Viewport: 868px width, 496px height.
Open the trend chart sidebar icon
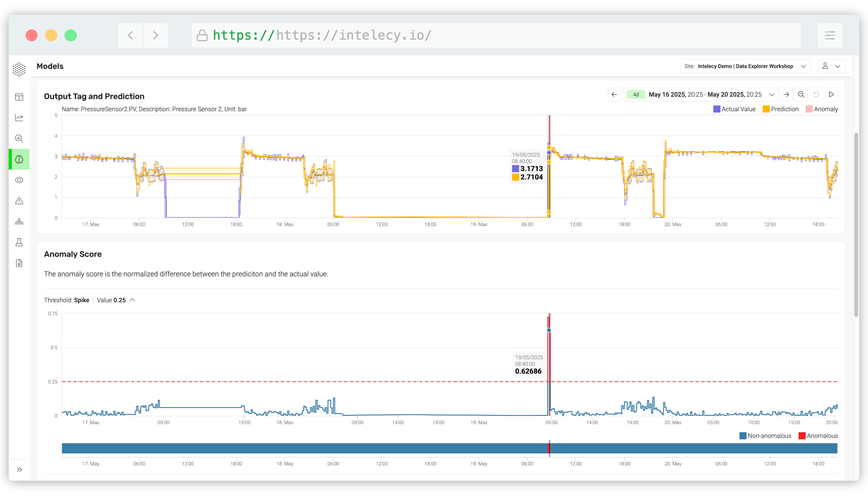tap(19, 118)
